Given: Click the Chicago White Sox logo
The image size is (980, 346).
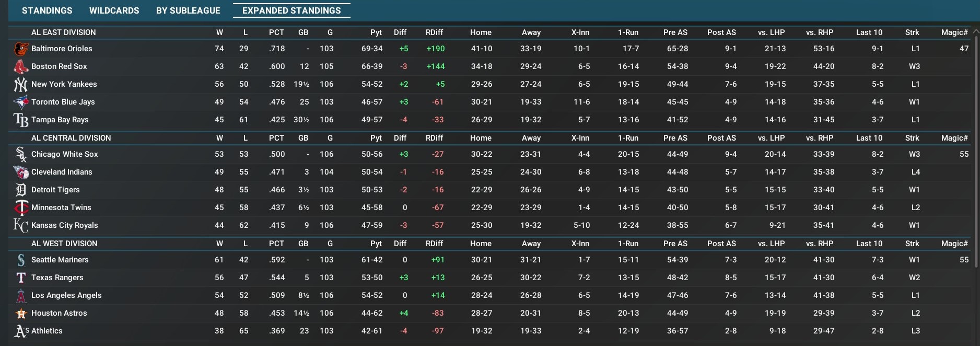Looking at the screenshot, I should point(21,154).
